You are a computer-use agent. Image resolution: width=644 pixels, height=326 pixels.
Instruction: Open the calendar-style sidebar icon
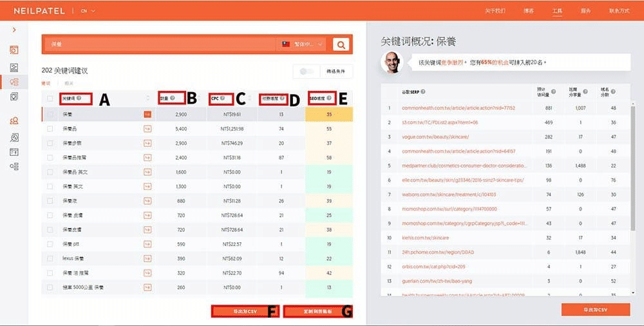coord(14,151)
